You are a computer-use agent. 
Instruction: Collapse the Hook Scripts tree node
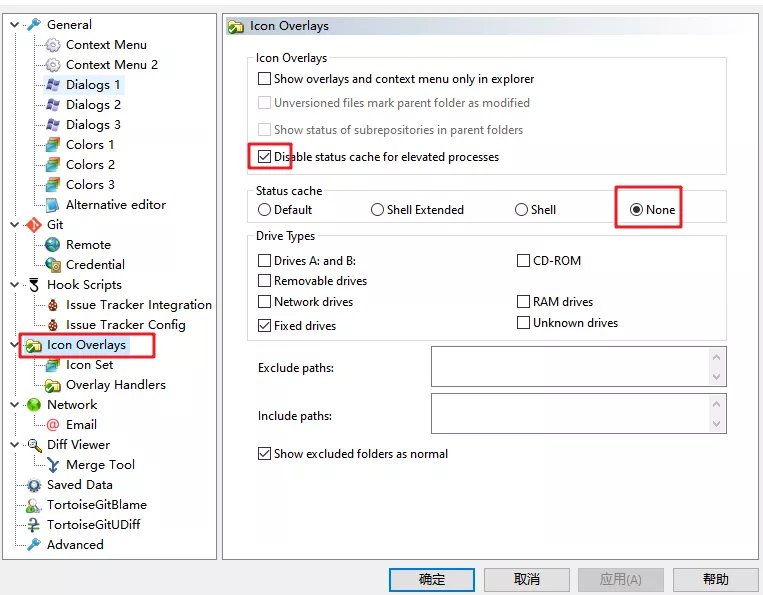tap(15, 285)
